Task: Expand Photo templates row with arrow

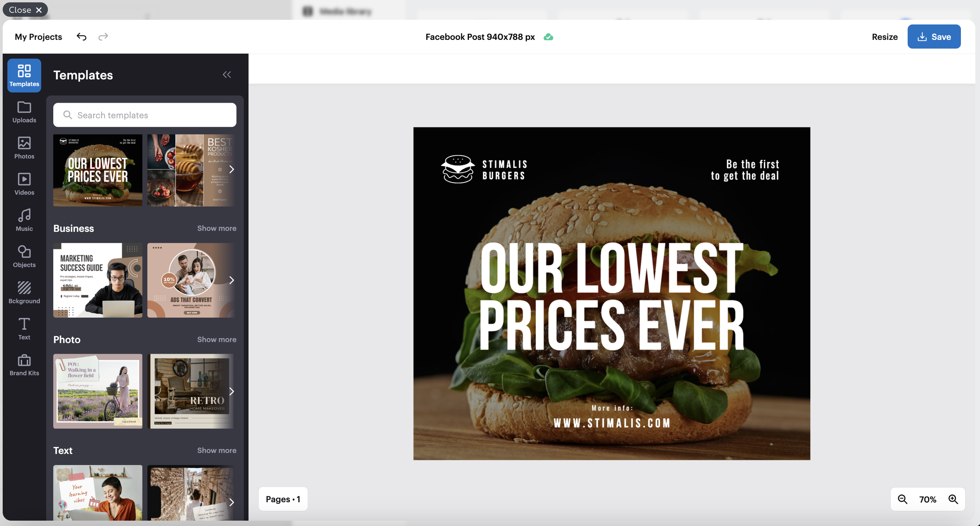Action: click(232, 391)
